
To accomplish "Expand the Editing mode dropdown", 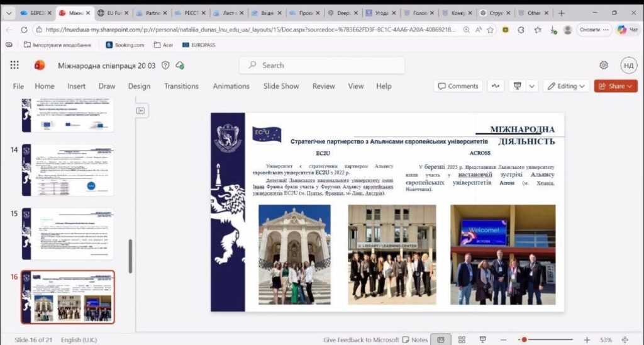I will click(566, 86).
